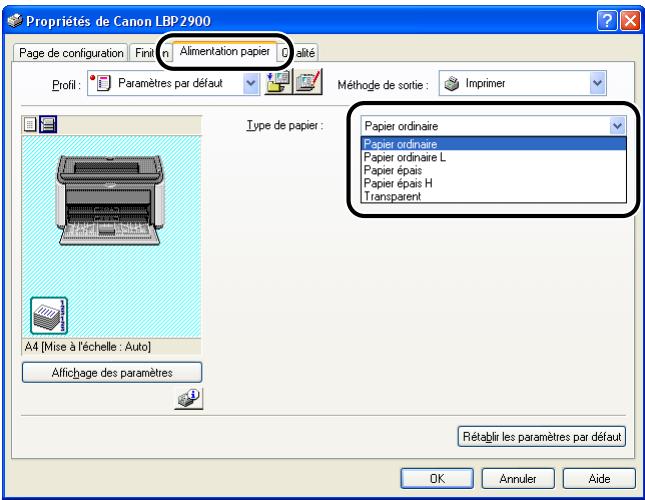Screen dimensions: 645x500
Task: Click the printer icon in the title bar
Action: [x=15, y=21]
